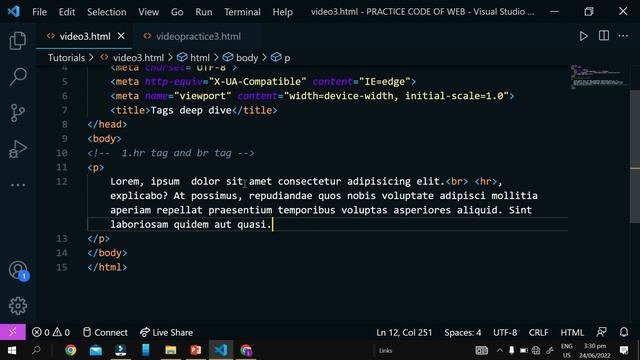Click the <hr> tag in line 12
This screenshot has width=640, height=360.
[x=485, y=181]
